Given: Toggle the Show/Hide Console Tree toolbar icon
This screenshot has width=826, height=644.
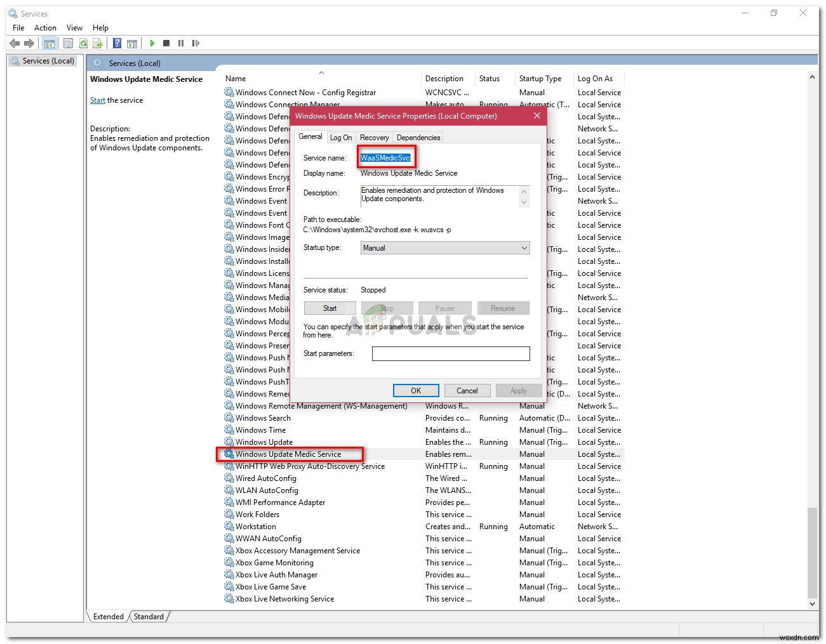Looking at the screenshot, I should point(50,43).
